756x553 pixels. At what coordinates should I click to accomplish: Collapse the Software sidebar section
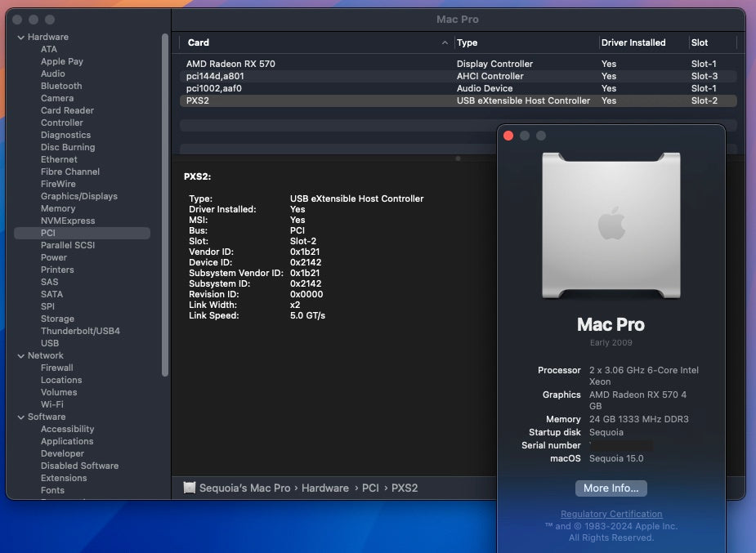point(20,417)
